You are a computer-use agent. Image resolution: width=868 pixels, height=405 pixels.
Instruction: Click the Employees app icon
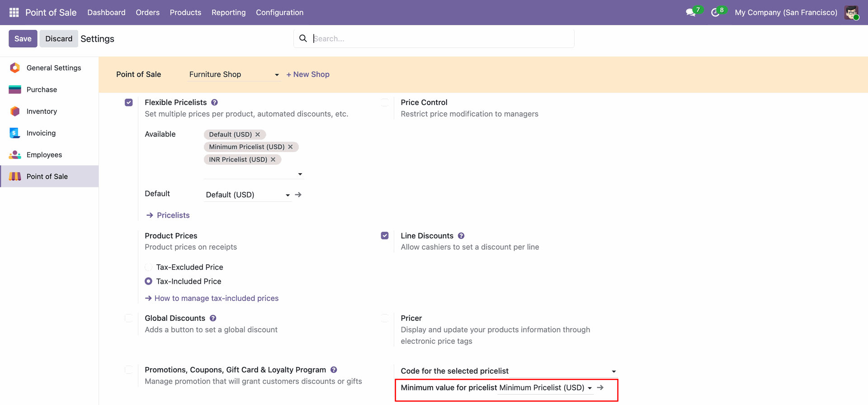pos(15,155)
